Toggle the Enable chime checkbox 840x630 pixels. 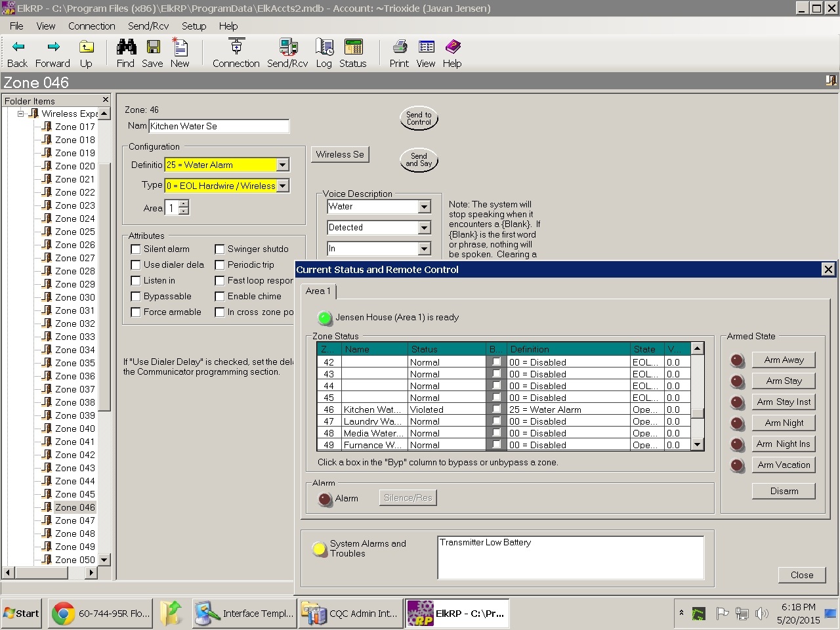pyautogui.click(x=220, y=297)
